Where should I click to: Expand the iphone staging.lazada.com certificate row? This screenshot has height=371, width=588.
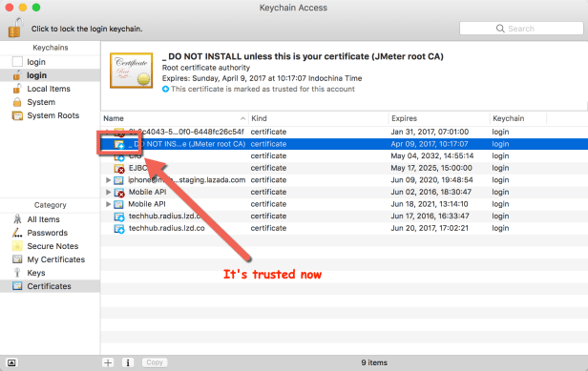[108, 180]
